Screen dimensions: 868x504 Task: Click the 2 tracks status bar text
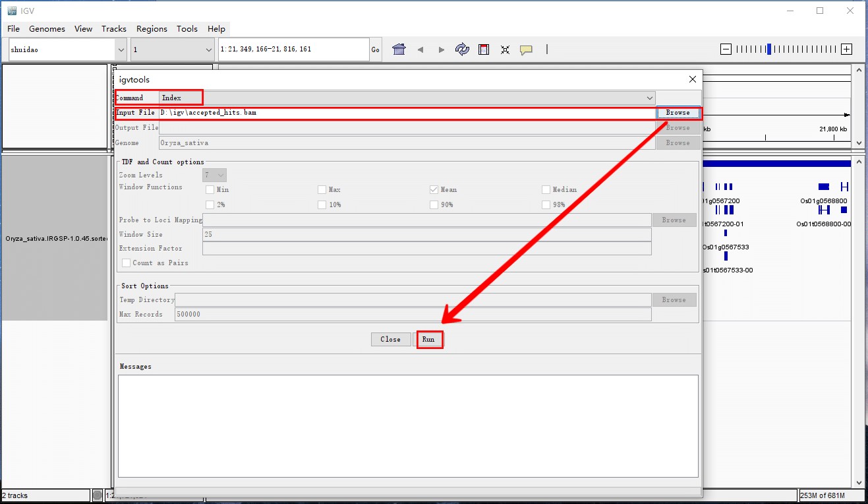[14, 495]
